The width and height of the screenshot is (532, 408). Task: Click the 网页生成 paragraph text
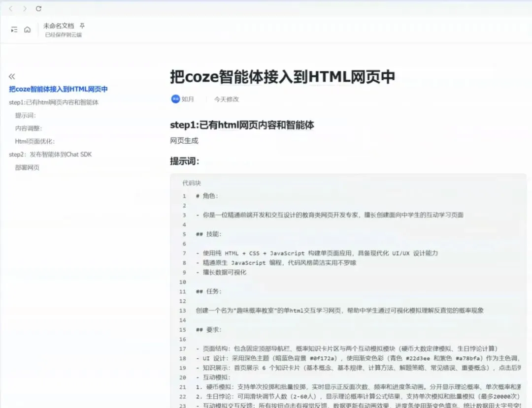click(184, 141)
